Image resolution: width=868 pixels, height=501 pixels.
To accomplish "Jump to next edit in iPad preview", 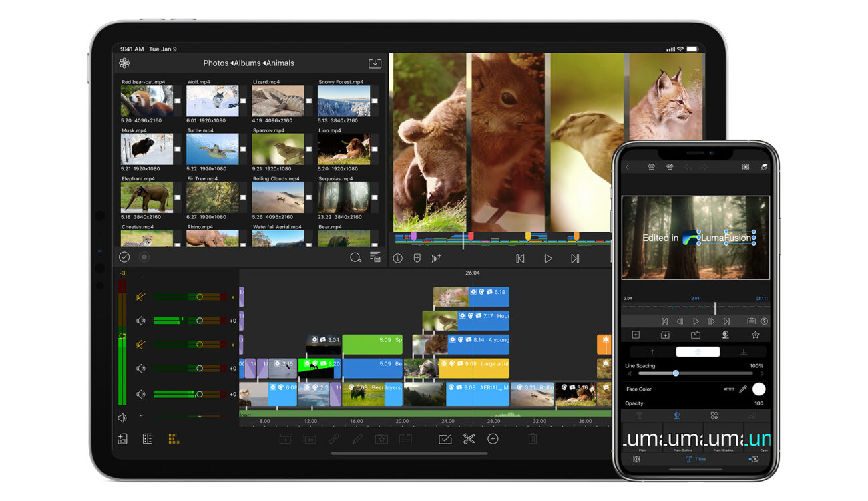I will [575, 259].
